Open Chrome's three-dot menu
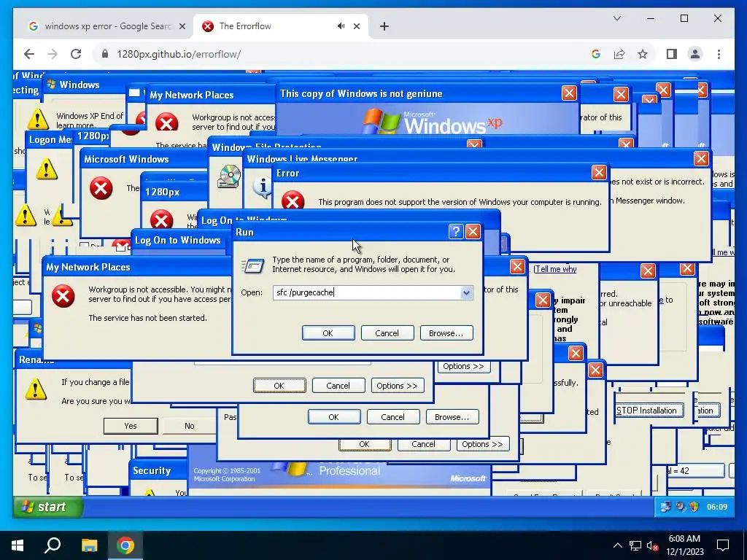This screenshot has width=747, height=560. pyautogui.click(x=719, y=54)
